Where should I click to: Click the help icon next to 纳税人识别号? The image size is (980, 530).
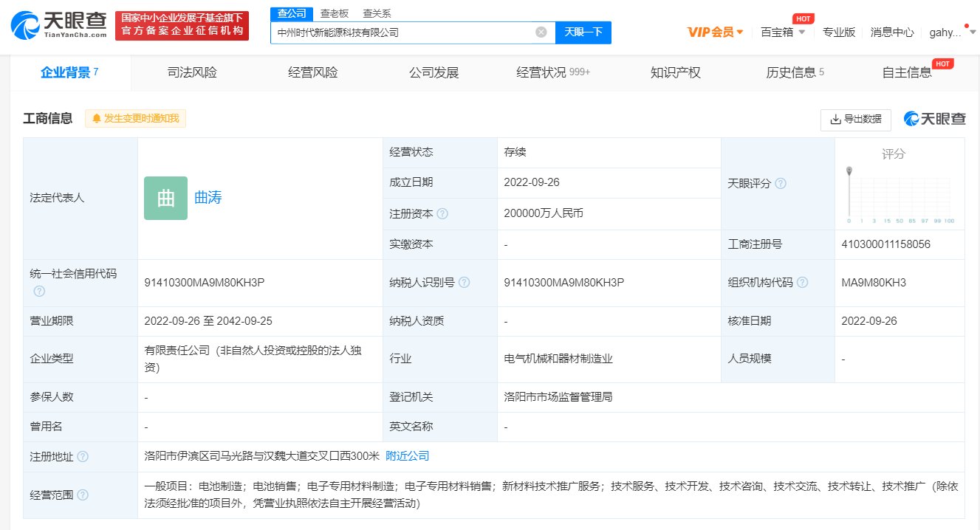pyautogui.click(x=464, y=283)
